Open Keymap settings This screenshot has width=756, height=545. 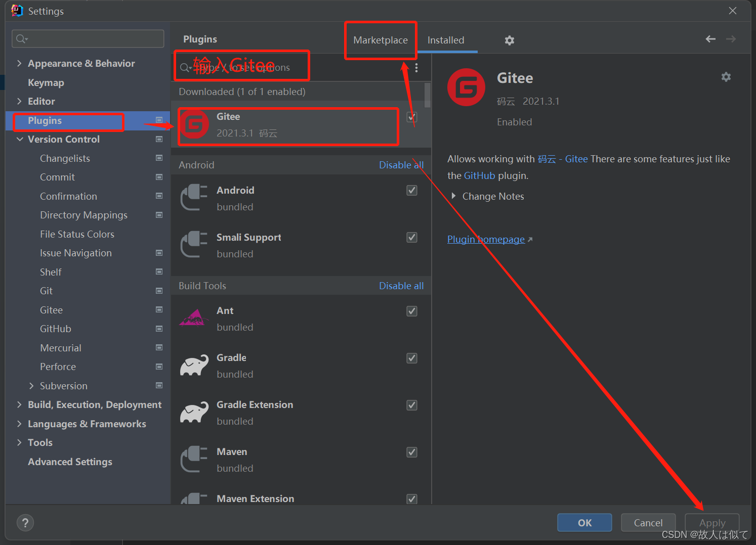tap(46, 82)
